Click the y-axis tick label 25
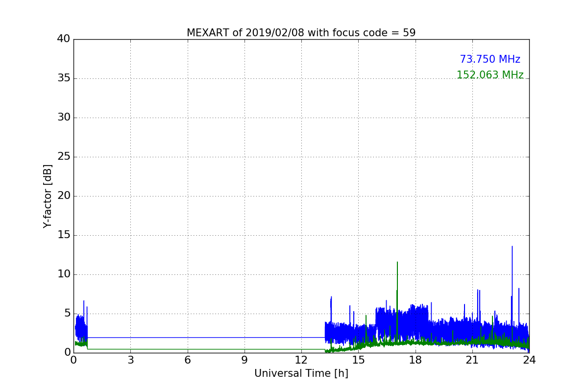The width and height of the screenshot is (588, 392). click(64, 156)
